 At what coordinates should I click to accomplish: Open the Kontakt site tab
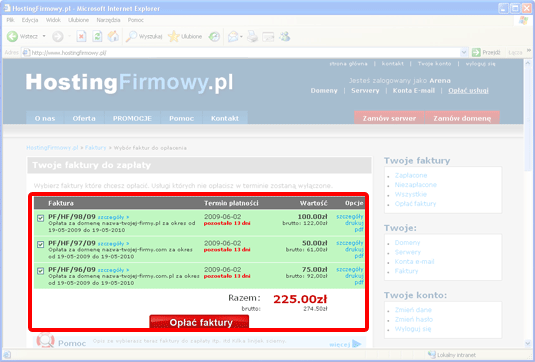click(x=225, y=118)
